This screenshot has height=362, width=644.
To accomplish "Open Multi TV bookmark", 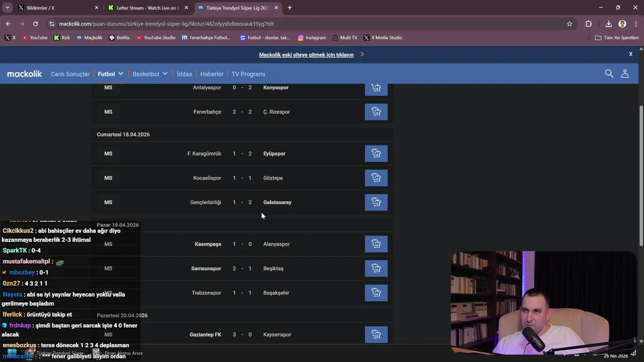I will click(345, 38).
